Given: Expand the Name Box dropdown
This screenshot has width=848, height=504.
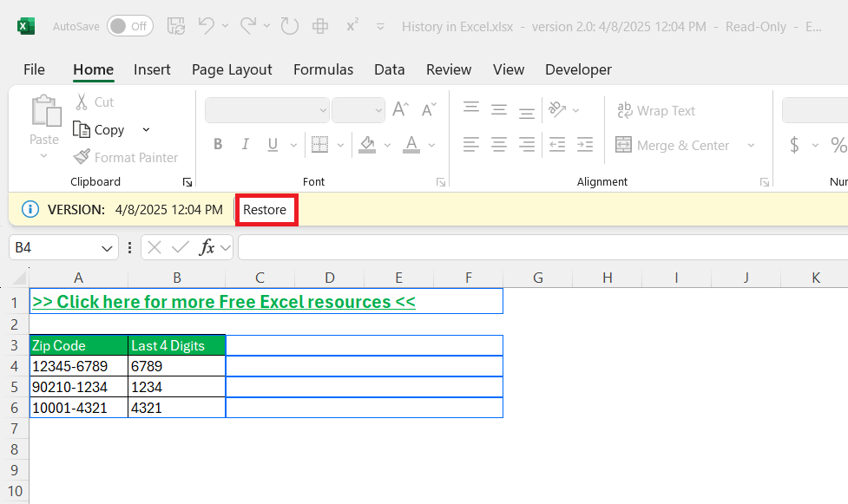Looking at the screenshot, I should pyautogui.click(x=108, y=248).
